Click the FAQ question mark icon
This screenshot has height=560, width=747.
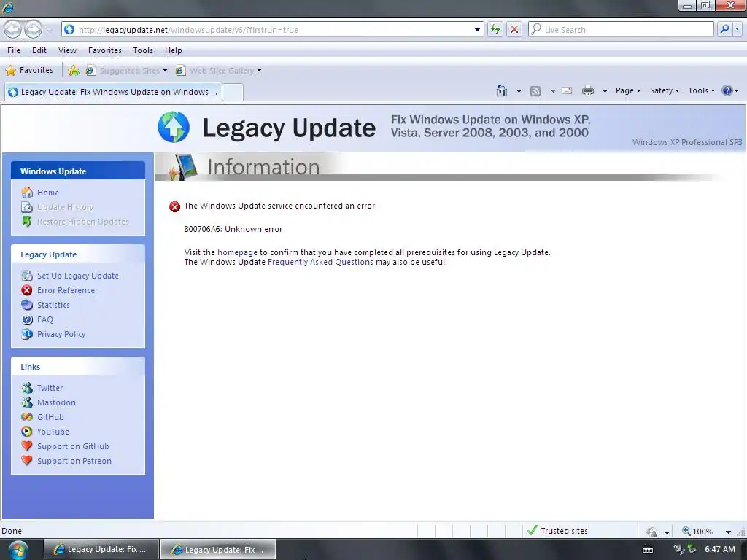[27, 319]
